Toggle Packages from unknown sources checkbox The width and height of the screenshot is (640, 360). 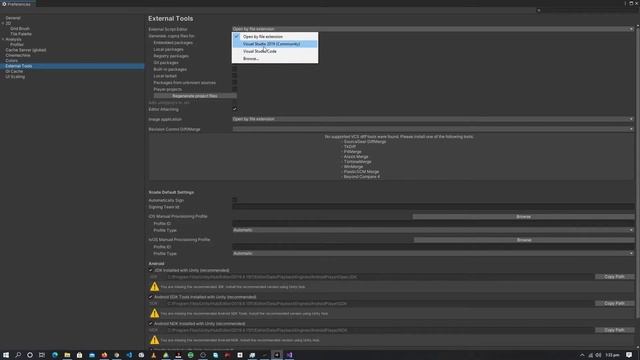click(x=235, y=82)
